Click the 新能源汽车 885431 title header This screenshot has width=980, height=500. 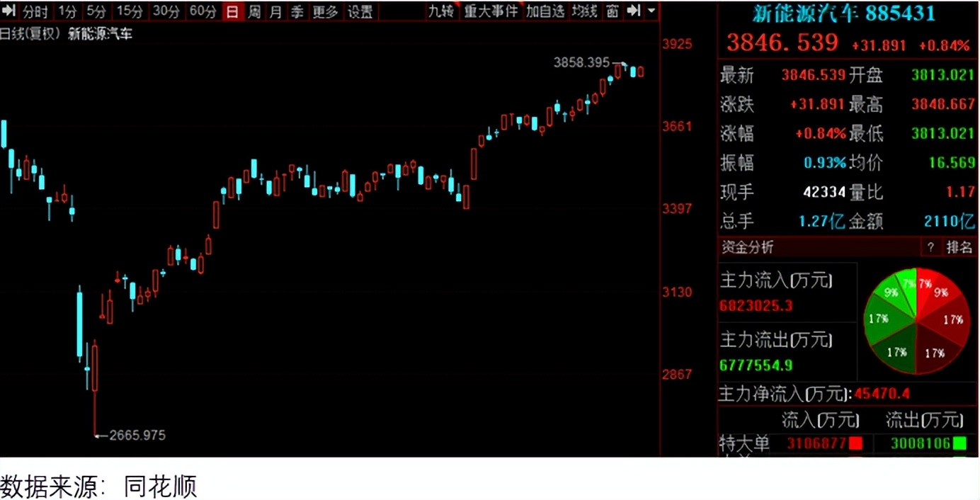click(x=848, y=13)
